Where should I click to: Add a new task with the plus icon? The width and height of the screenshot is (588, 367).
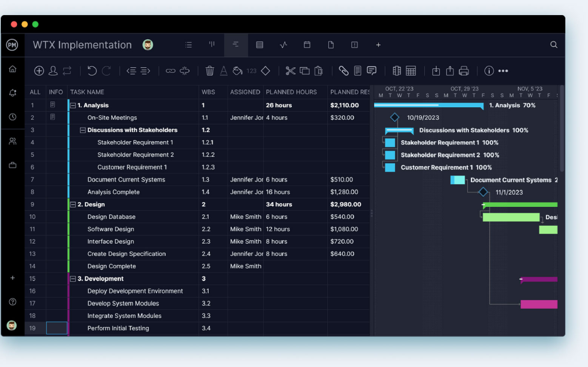[39, 71]
